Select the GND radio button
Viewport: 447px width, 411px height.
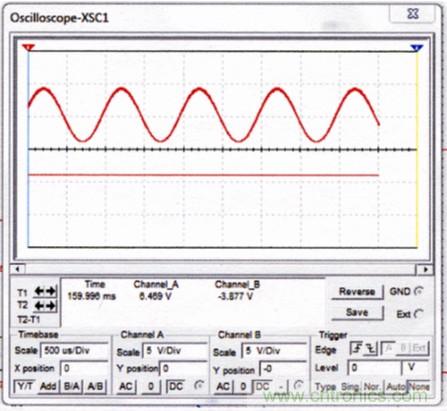[418, 292]
